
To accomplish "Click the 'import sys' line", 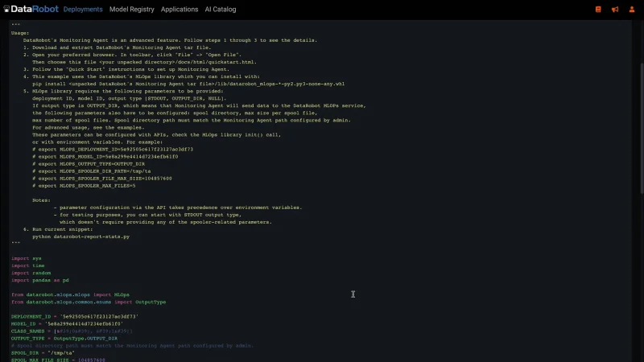I will [x=27, y=258].
